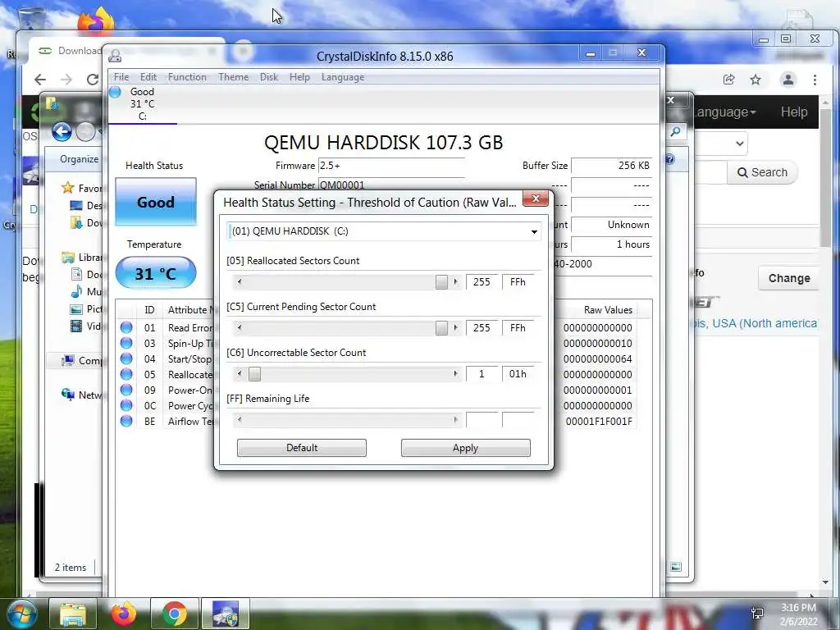The width and height of the screenshot is (840, 630).
Task: Click the Uncorrectable Sector Count slider thumb
Action: 255,374
